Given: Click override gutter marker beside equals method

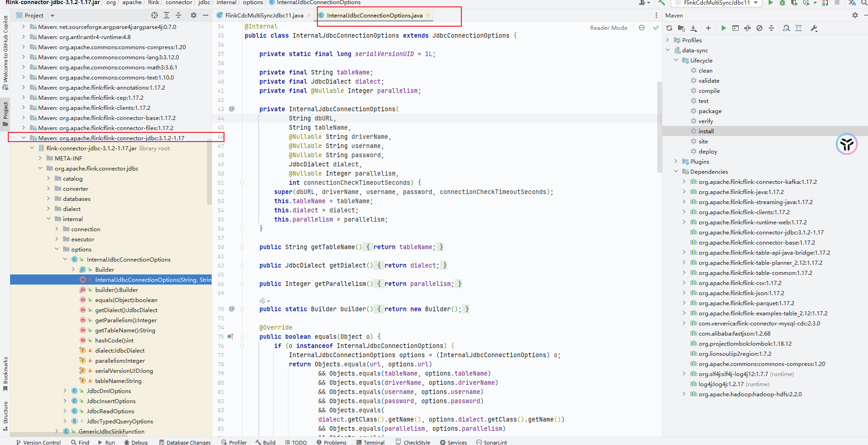Looking at the screenshot, I should tap(230, 337).
